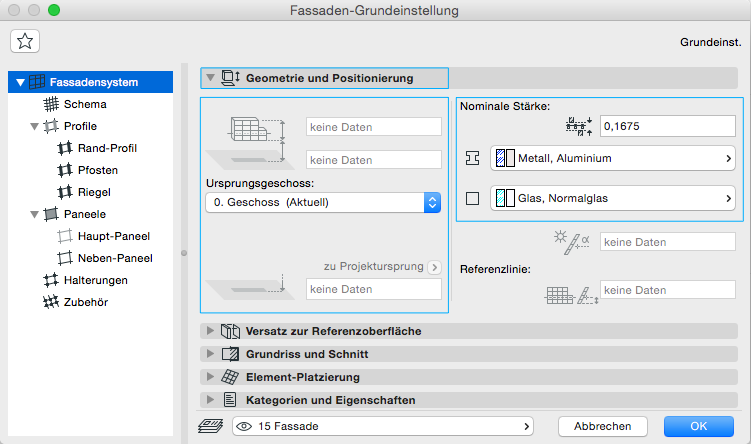Select Schema in the sidebar tree
The height and width of the screenshot is (444, 751).
(84, 103)
